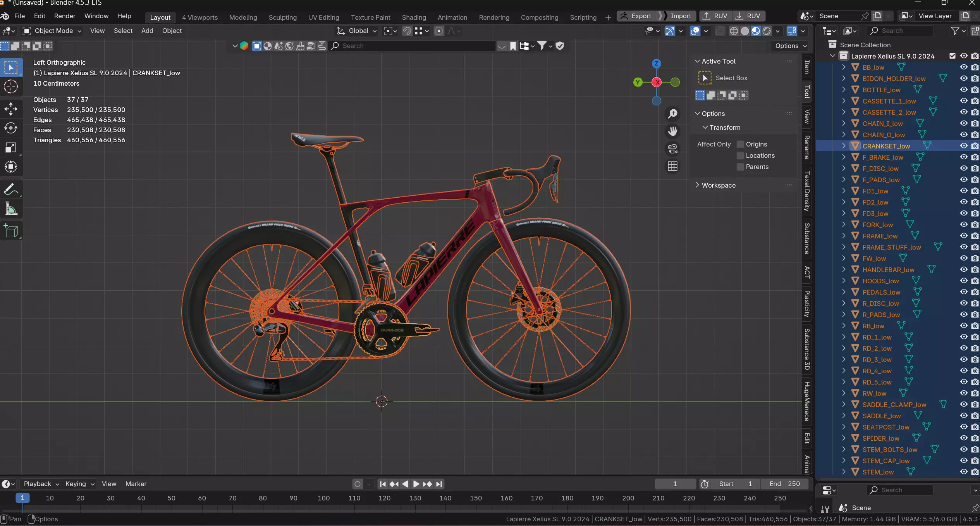This screenshot has height=526, width=980.
Task: Jump to timeline start frame
Action: tap(383, 484)
